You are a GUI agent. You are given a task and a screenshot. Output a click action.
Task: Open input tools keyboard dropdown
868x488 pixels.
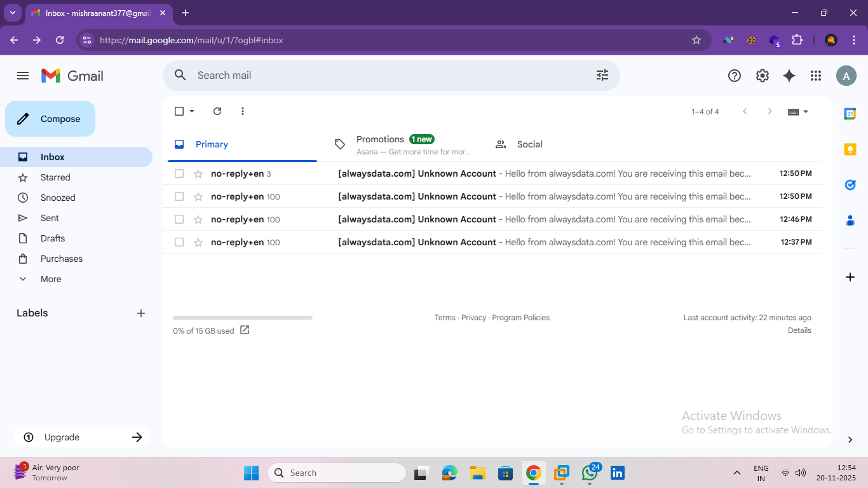click(x=806, y=112)
